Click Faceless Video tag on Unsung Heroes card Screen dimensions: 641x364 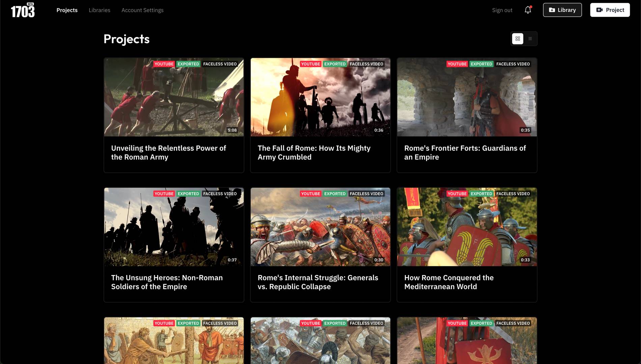(x=220, y=194)
